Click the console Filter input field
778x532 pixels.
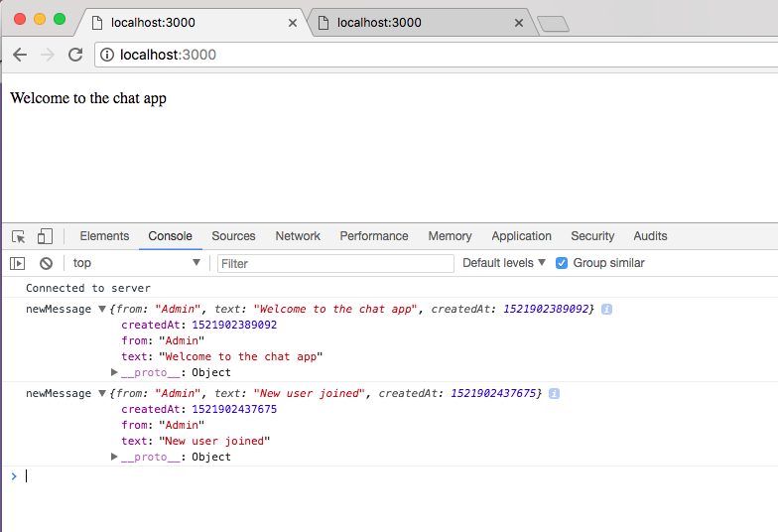pyautogui.click(x=334, y=263)
